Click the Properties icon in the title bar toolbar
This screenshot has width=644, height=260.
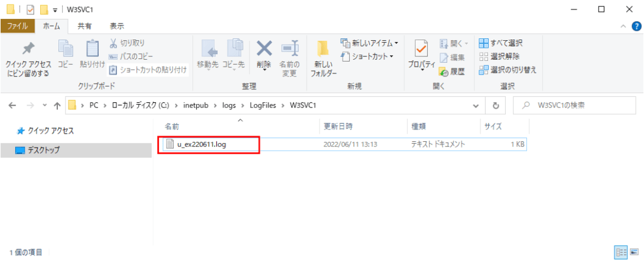click(30, 9)
